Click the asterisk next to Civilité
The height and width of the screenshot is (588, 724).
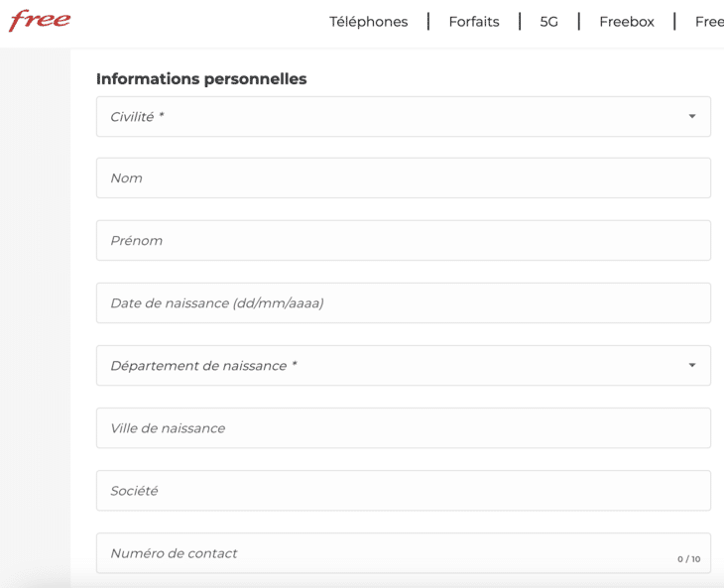[x=161, y=116]
